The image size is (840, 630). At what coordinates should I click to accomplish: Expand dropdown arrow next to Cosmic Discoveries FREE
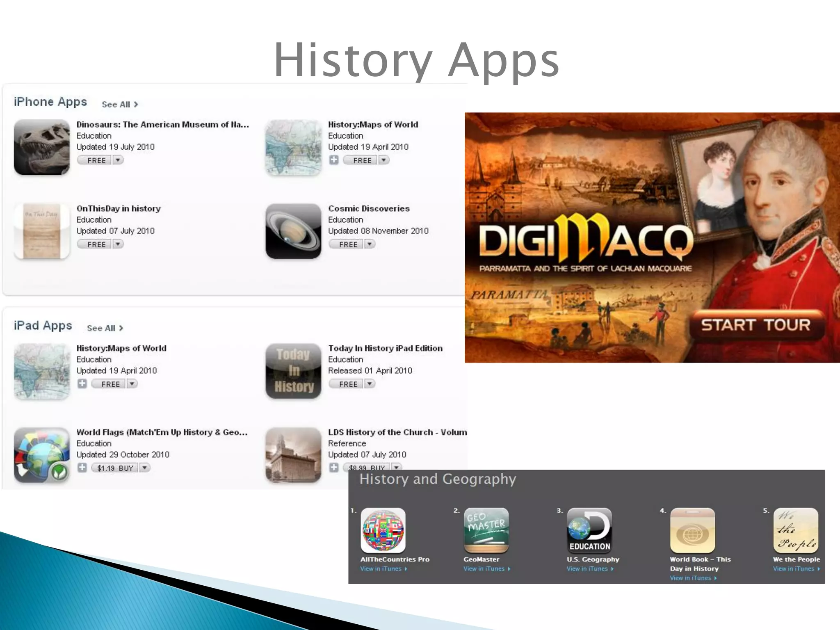click(x=370, y=244)
